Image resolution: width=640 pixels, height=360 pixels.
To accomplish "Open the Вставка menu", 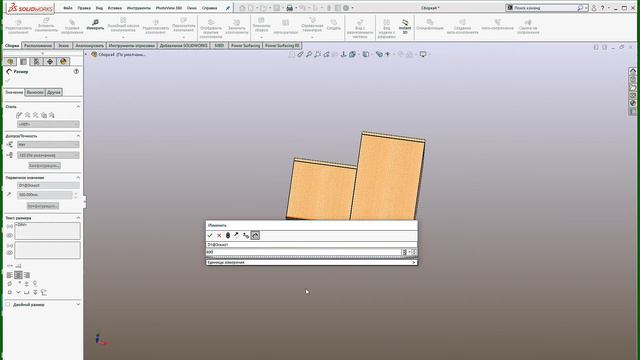I will 115,8.
